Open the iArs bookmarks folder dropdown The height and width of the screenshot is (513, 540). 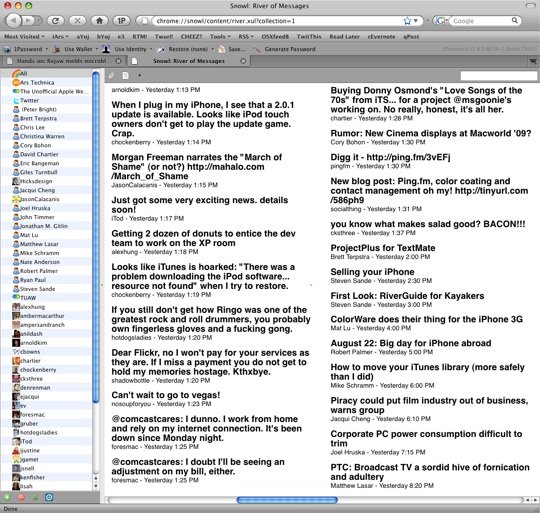60,36
